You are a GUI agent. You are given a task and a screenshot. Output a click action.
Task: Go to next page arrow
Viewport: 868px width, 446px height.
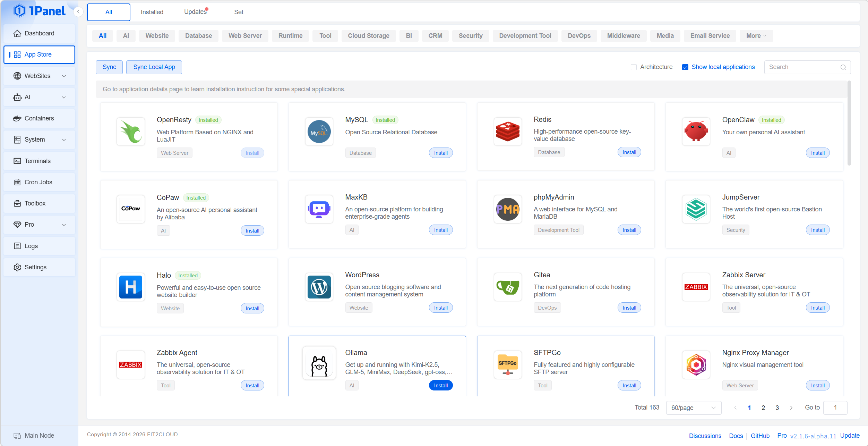click(791, 407)
